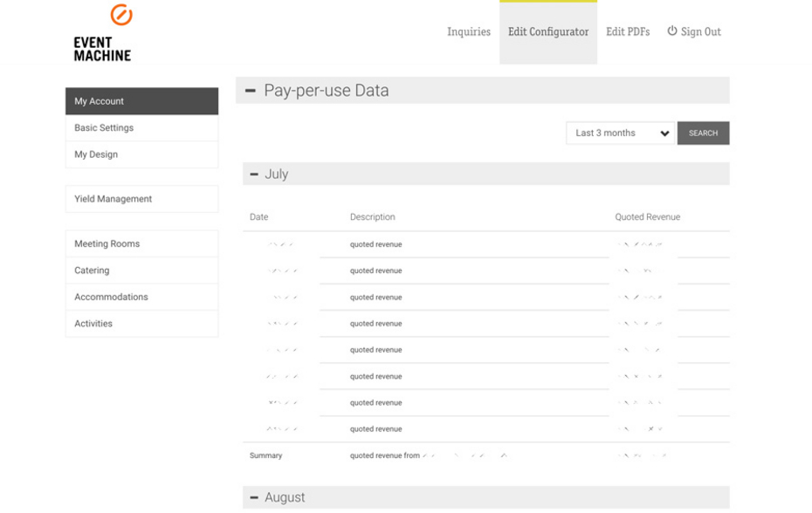The height and width of the screenshot is (513, 812).
Task: Go to the Edit PDFs tab
Action: pyautogui.click(x=628, y=32)
